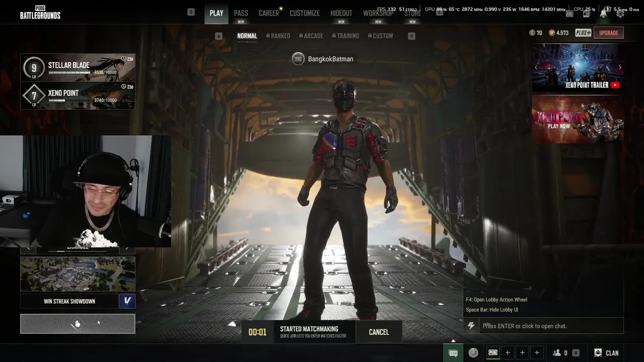The image size is (644, 362).
Task: Add a teammate in the second slot
Action: pos(508,353)
